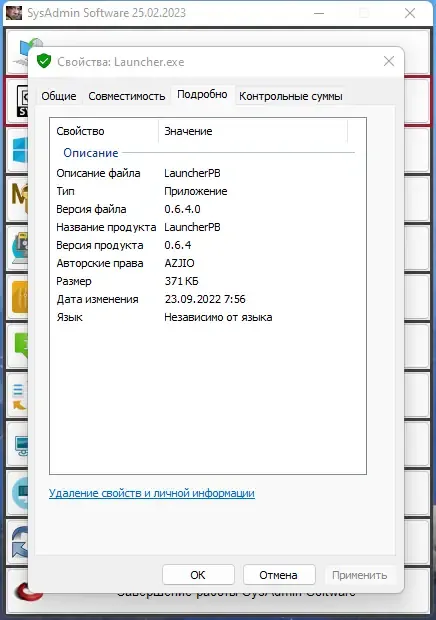Switch to the Совместимость tab
The width and height of the screenshot is (436, 620).
pyautogui.click(x=126, y=96)
